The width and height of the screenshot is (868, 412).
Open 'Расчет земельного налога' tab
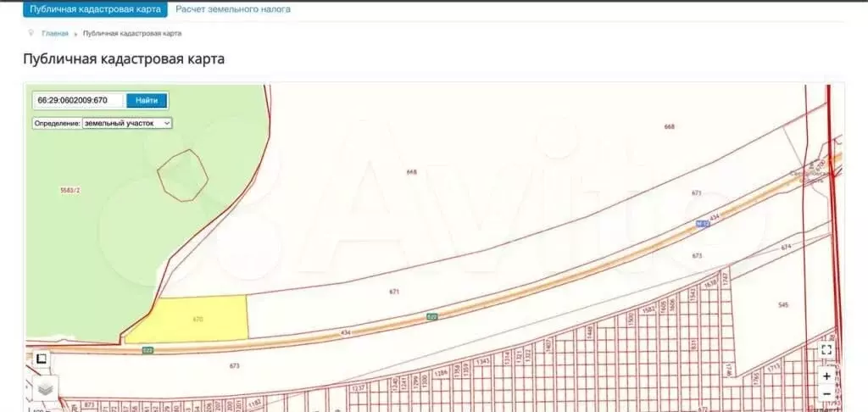[x=233, y=9]
